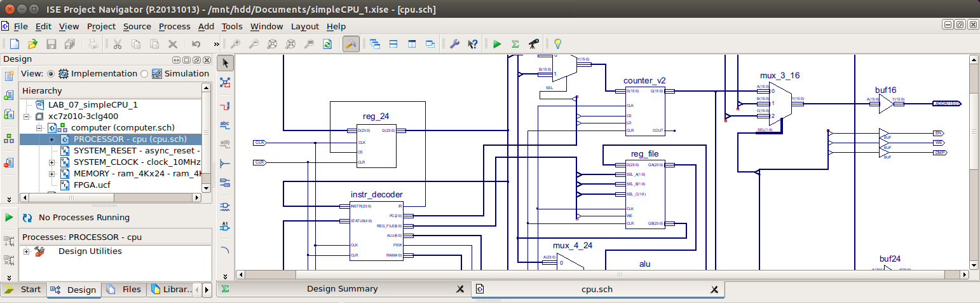Screen dimensions: 980x303
Task: Expand the Design Utilities process
Action: coord(27,251)
